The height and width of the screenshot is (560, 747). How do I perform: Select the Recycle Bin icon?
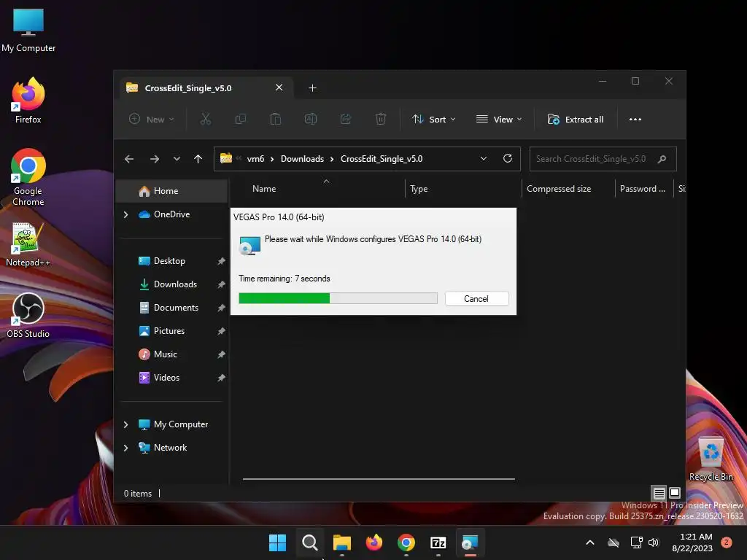pos(711,459)
